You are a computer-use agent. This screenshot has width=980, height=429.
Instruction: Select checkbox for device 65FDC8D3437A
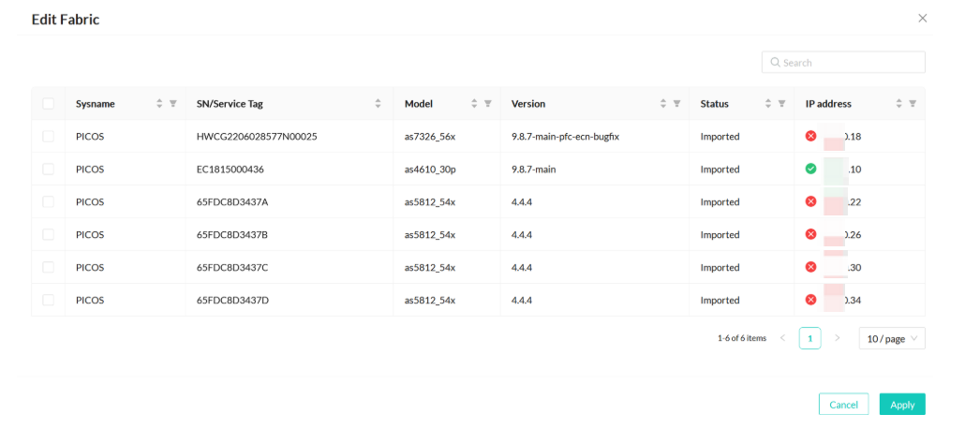(48, 202)
